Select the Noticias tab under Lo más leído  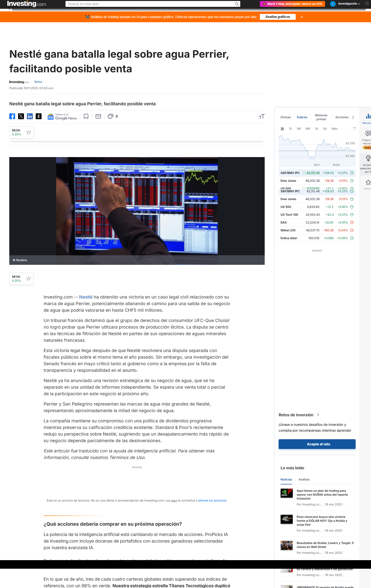pos(286,480)
